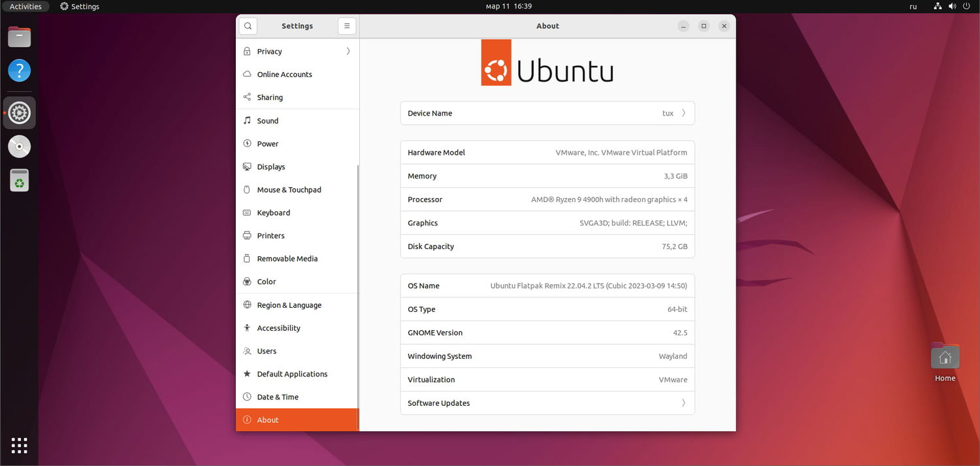This screenshot has width=980, height=466.
Task: Click the Ubuntu logo image
Action: [547, 62]
